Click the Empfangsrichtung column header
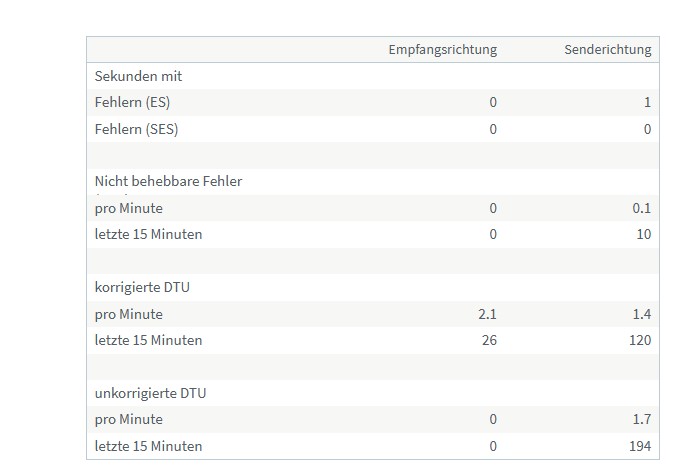 (442, 49)
